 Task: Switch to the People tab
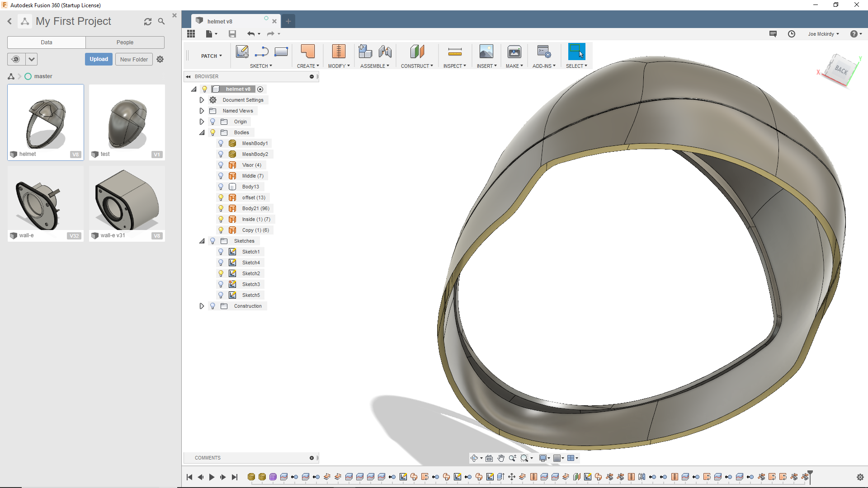coord(125,42)
